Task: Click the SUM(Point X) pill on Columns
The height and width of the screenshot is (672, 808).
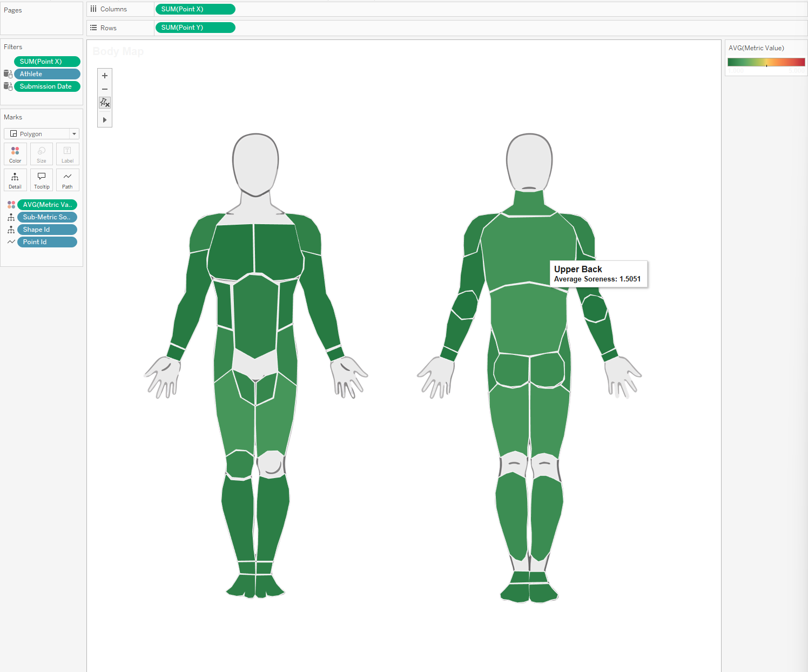Action: (195, 9)
